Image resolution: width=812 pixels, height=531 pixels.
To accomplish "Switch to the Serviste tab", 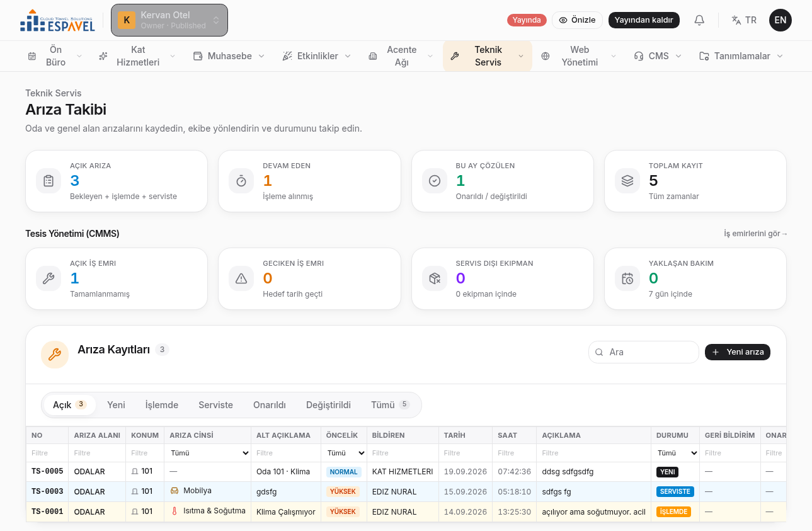I will 215,405.
